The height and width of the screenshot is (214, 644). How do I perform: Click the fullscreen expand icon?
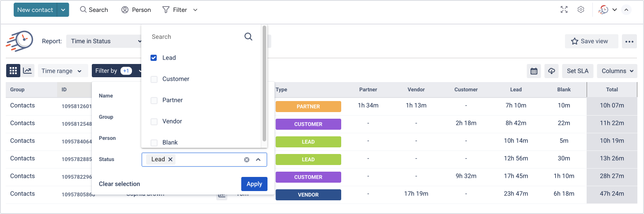click(x=564, y=10)
